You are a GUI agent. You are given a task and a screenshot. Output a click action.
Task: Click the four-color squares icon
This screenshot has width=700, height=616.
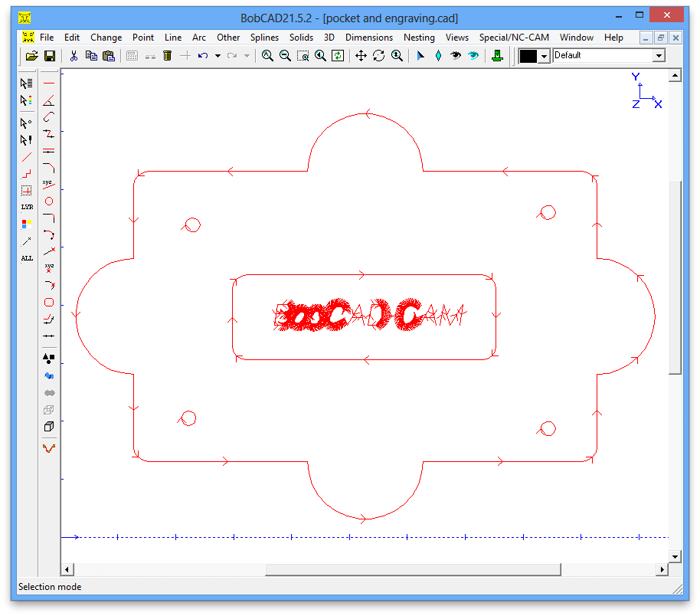(x=26, y=224)
